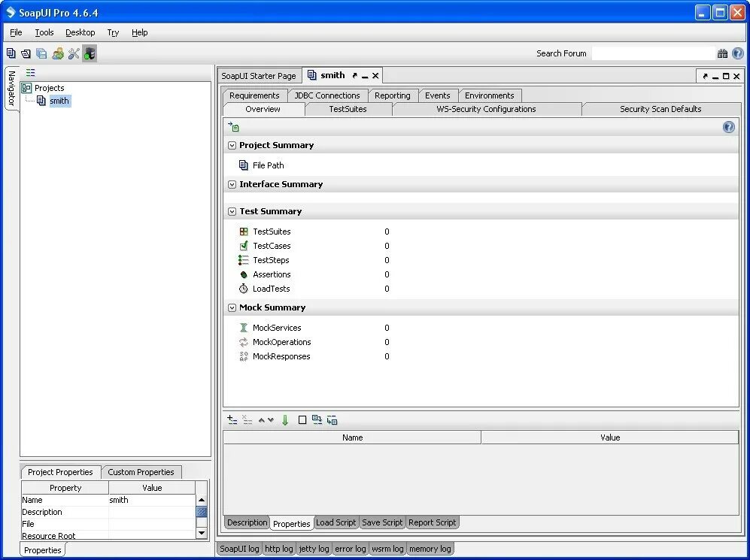Screen dimensions: 750x560
Task: Click the navigator list-view icon above Projects
Action: tap(31, 73)
